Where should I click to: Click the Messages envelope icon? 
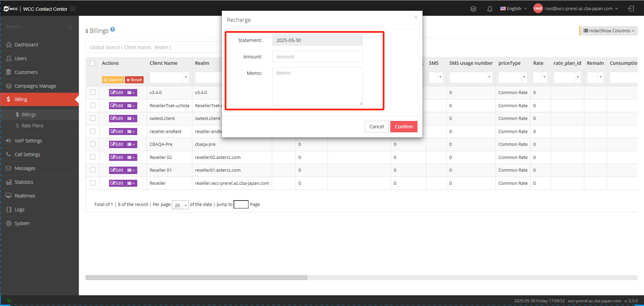tap(9, 168)
